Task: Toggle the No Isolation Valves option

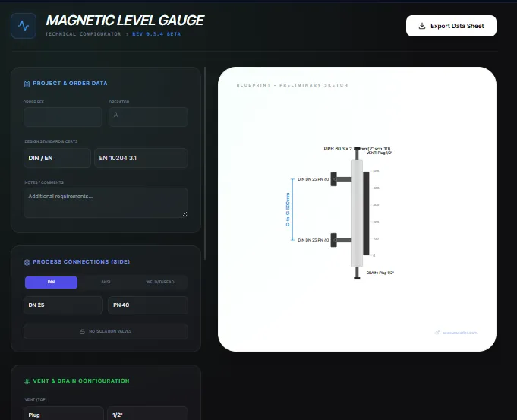Action: tap(106, 331)
